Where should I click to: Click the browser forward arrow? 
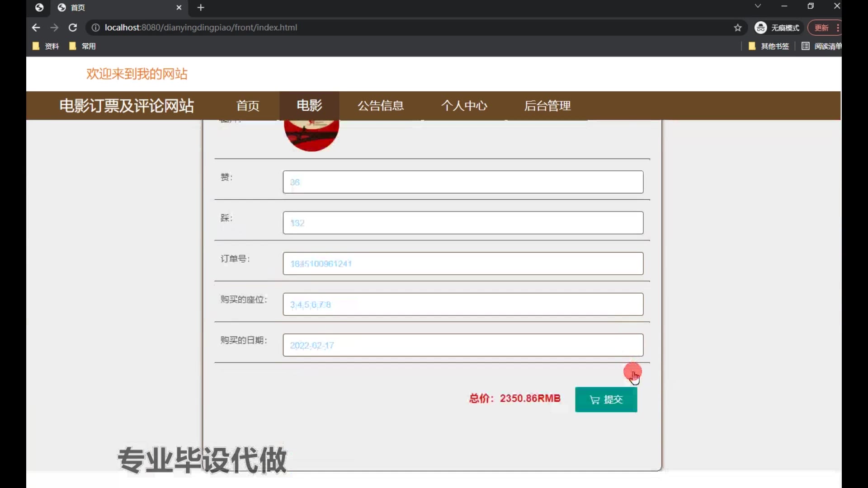point(54,28)
